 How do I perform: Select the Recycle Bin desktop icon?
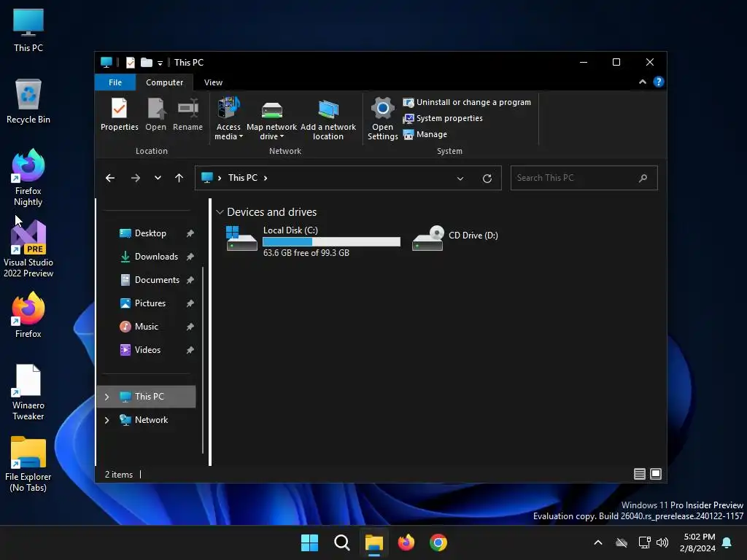click(x=28, y=101)
